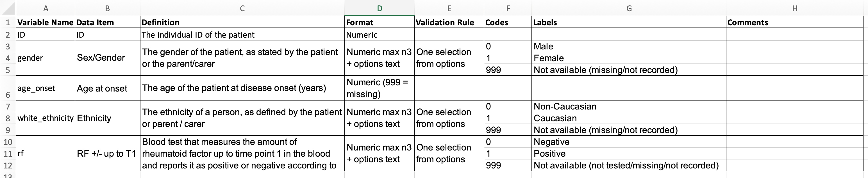
Task: Click the 'RF +/- up to T1' cell
Action: pos(108,154)
